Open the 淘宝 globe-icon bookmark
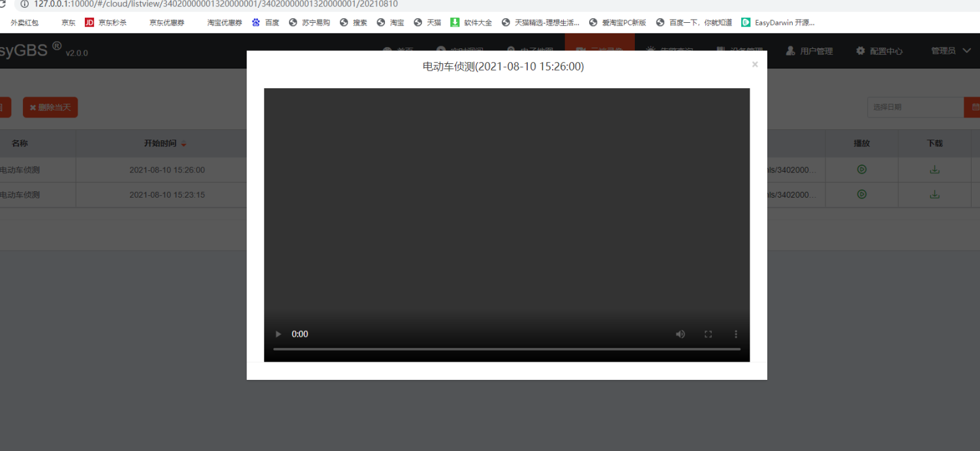 pos(391,22)
